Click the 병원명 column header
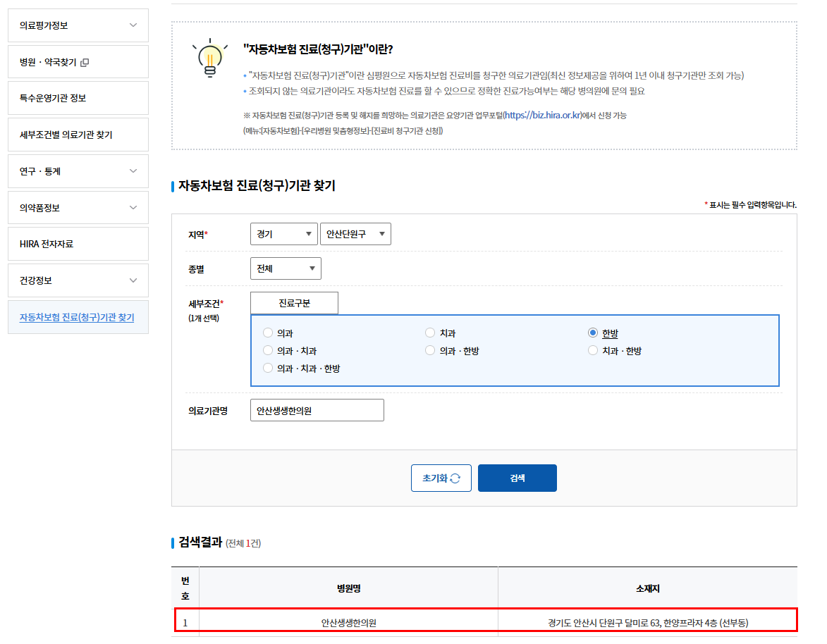Image resolution: width=827 pixels, height=644 pixels. click(x=348, y=588)
